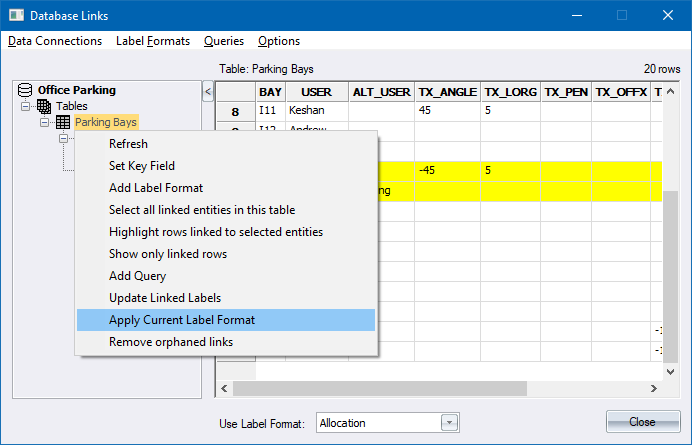This screenshot has height=445, width=692.
Task: Click the Database Links title bar app icon
Action: click(15, 15)
